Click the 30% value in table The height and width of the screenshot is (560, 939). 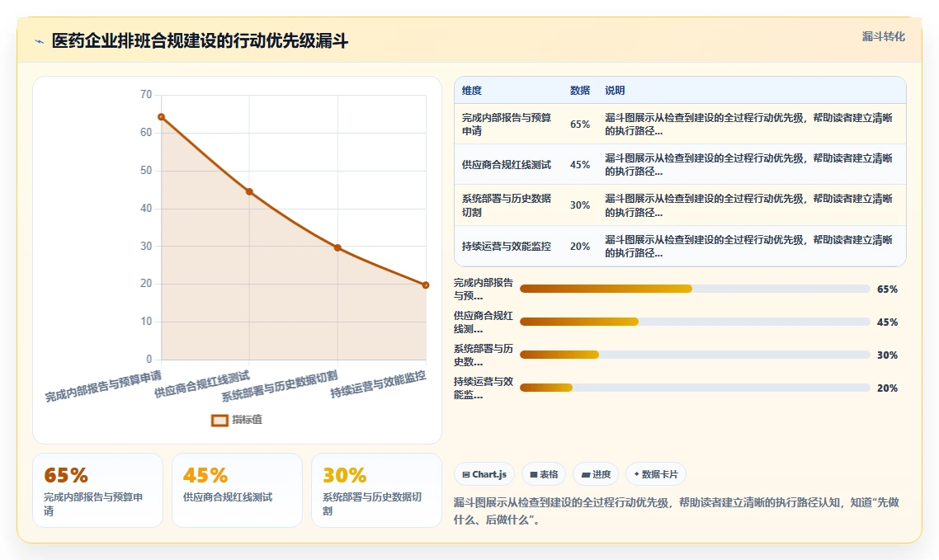click(x=580, y=205)
